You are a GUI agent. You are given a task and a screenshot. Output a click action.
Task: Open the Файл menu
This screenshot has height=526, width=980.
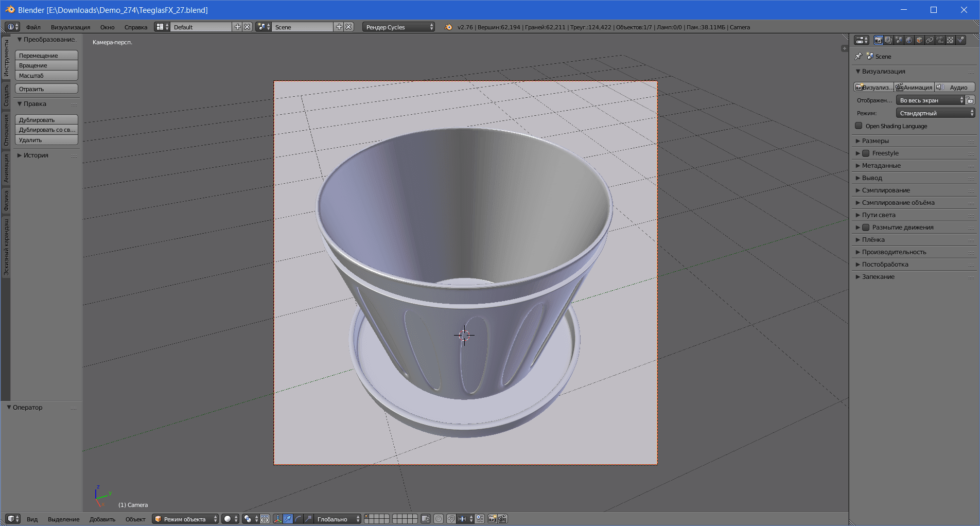33,27
